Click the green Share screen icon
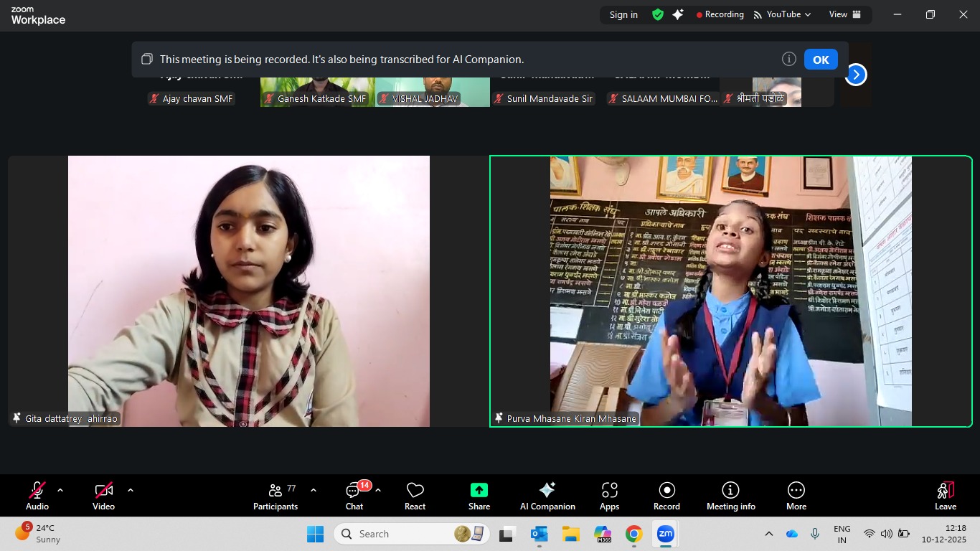The width and height of the screenshot is (980, 551). pos(479,490)
